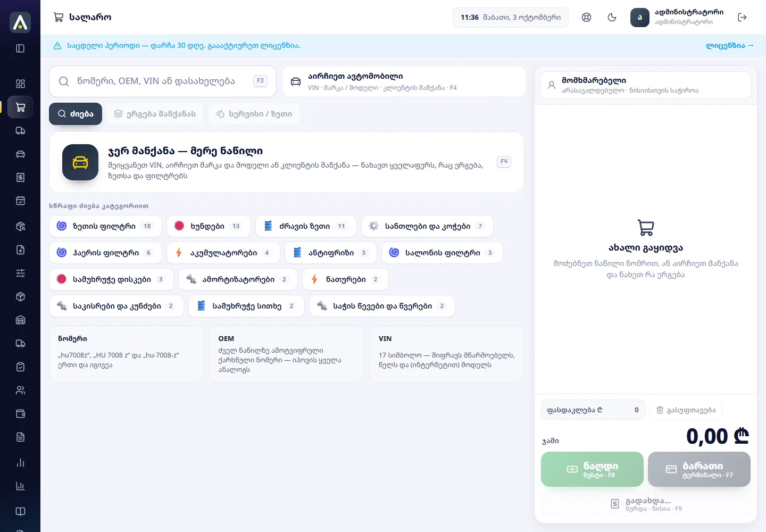766x532 pixels.
Task: Expand the აირჩიეთ ავტომობილი vehicle selector
Action: [x=404, y=81]
